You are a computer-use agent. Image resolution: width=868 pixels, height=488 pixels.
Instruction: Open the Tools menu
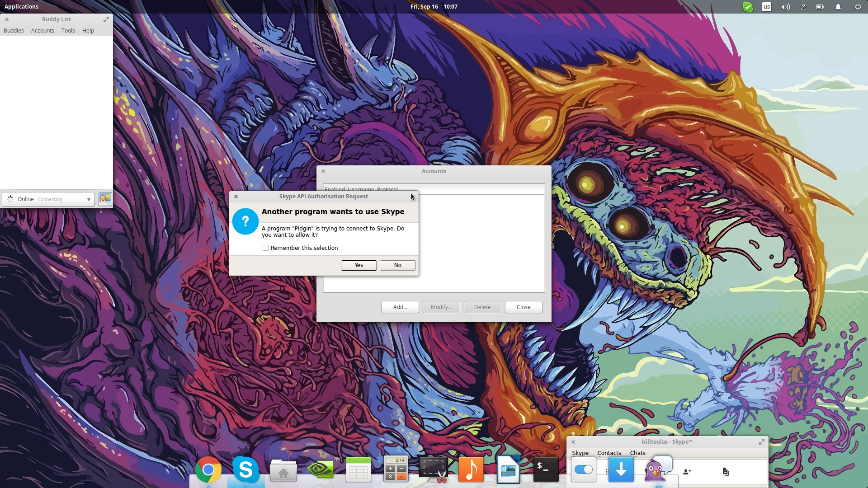point(68,30)
